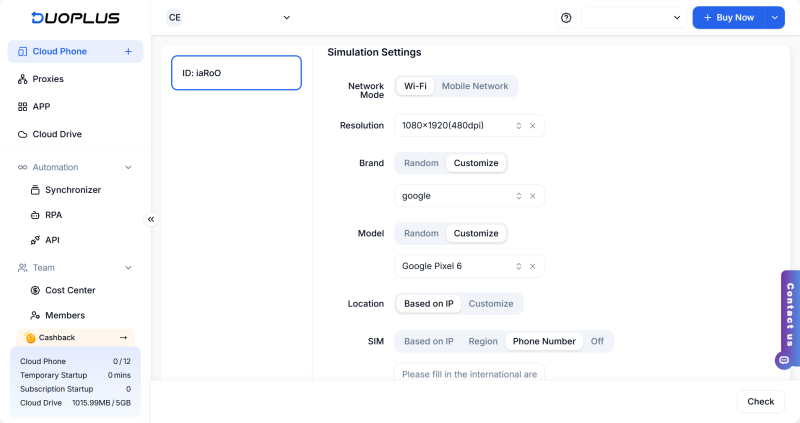Set Location to Customize
The height and width of the screenshot is (423, 800).
[x=491, y=304]
